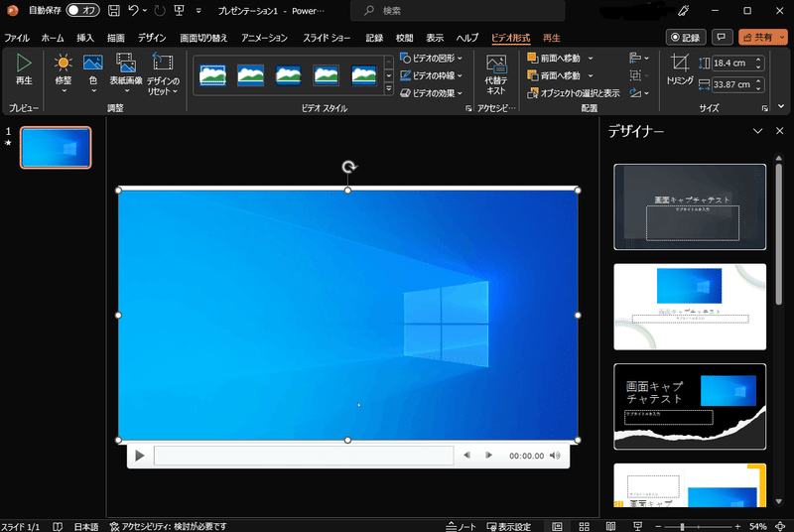Viewport: 794px width, 532px height.
Task: Switch to slide sorter view
Action: coord(584,526)
